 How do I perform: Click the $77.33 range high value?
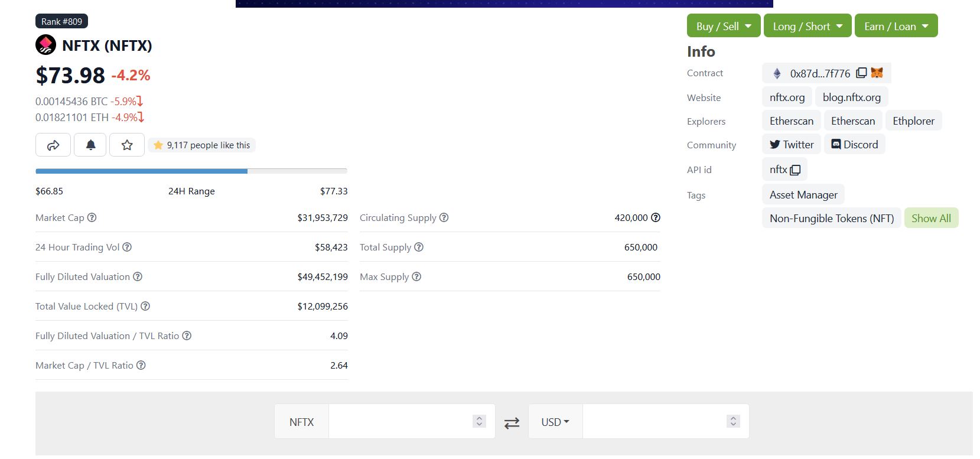pos(334,191)
